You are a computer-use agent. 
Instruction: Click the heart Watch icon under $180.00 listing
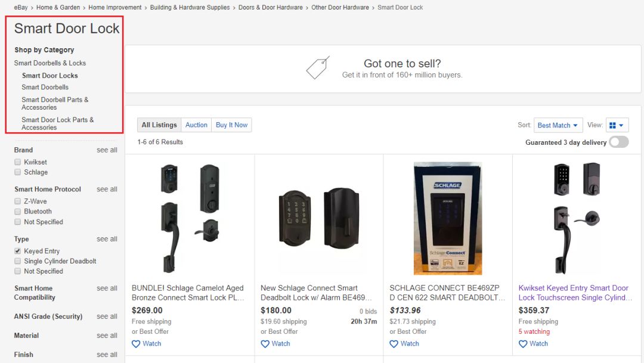[265, 344]
